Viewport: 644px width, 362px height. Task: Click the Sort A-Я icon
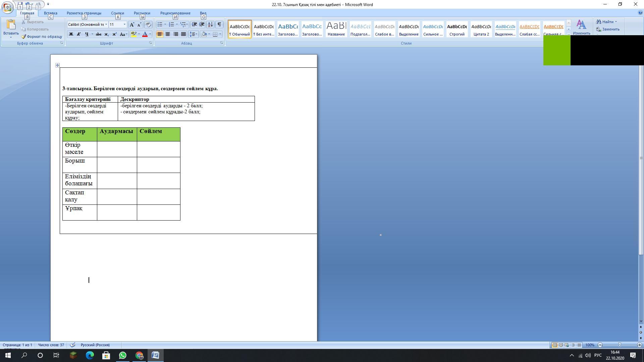click(210, 24)
